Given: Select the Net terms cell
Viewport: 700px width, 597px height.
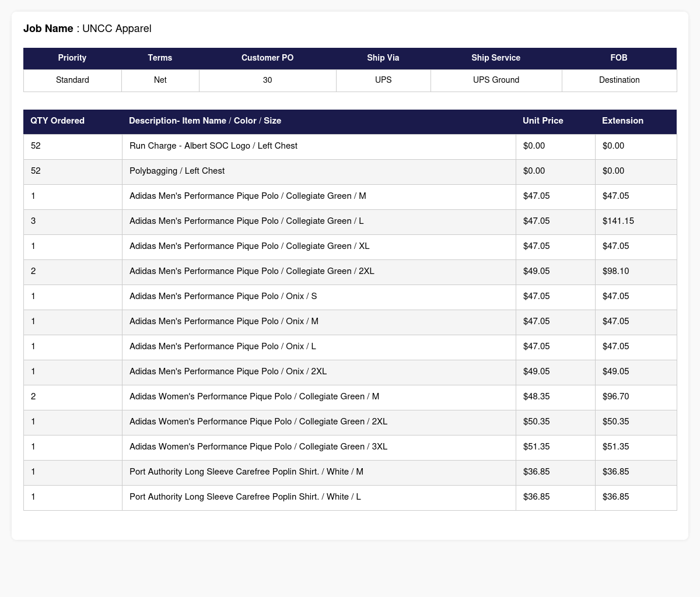Looking at the screenshot, I should (160, 80).
